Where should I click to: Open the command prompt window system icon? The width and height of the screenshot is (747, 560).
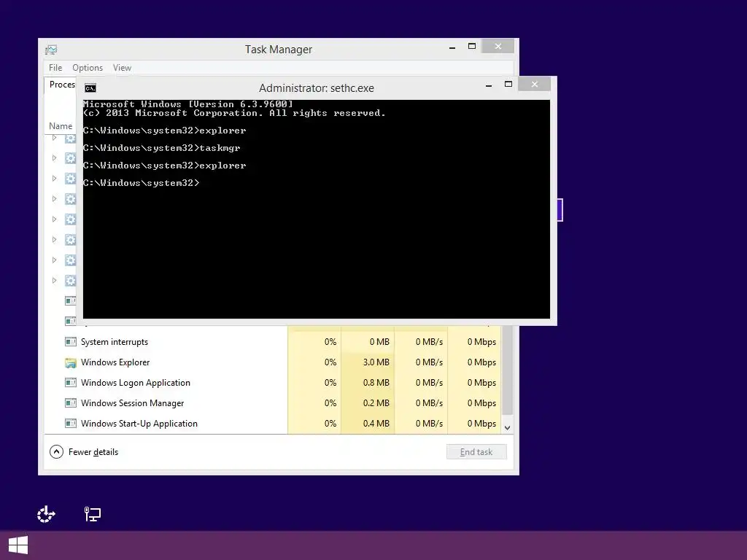click(90, 88)
